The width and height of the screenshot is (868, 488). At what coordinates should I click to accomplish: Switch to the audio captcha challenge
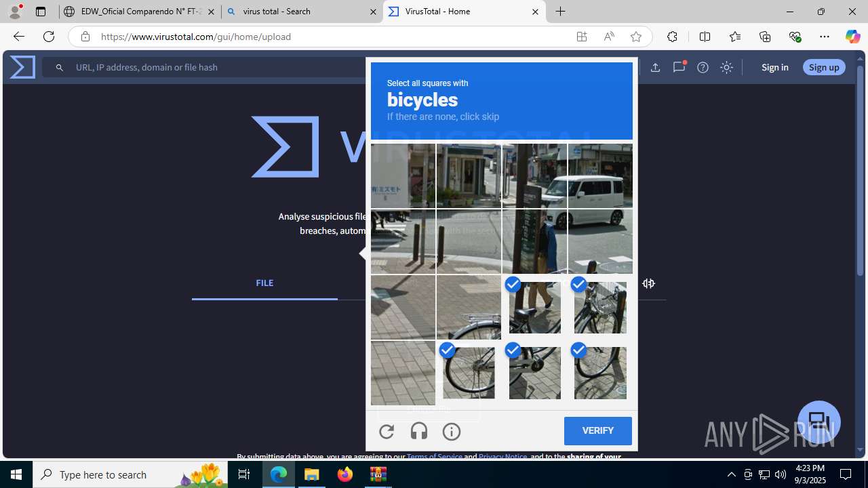419,431
